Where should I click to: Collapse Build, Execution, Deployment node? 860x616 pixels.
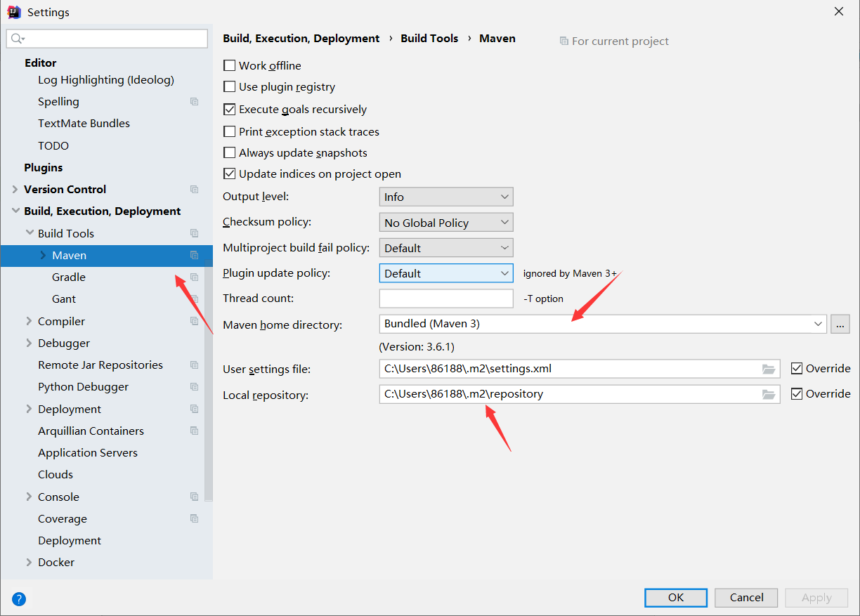15,211
